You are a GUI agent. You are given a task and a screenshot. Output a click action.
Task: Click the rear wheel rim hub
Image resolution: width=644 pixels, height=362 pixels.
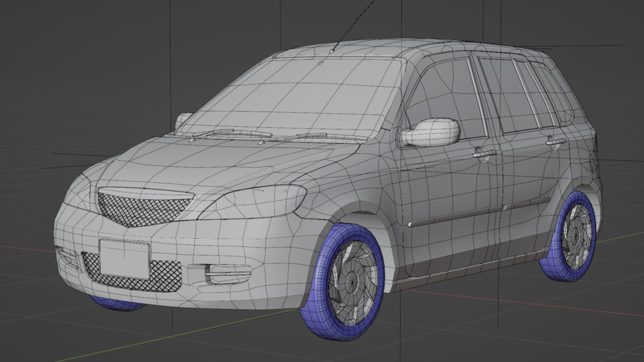[x=576, y=236]
